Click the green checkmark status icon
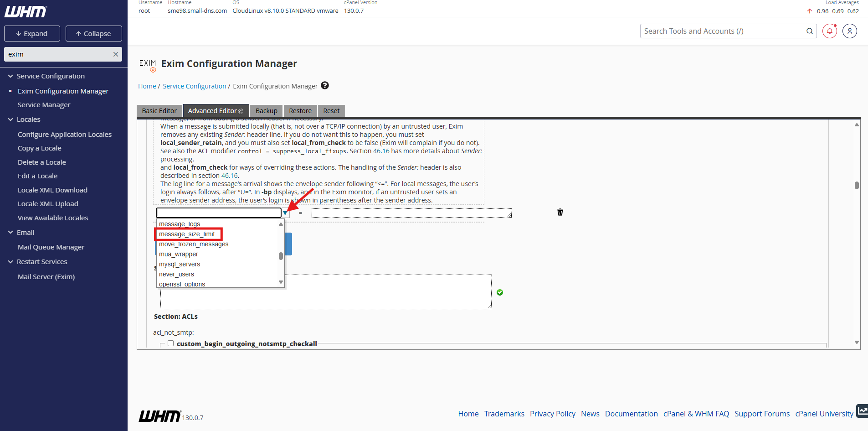868x431 pixels. pyautogui.click(x=500, y=292)
